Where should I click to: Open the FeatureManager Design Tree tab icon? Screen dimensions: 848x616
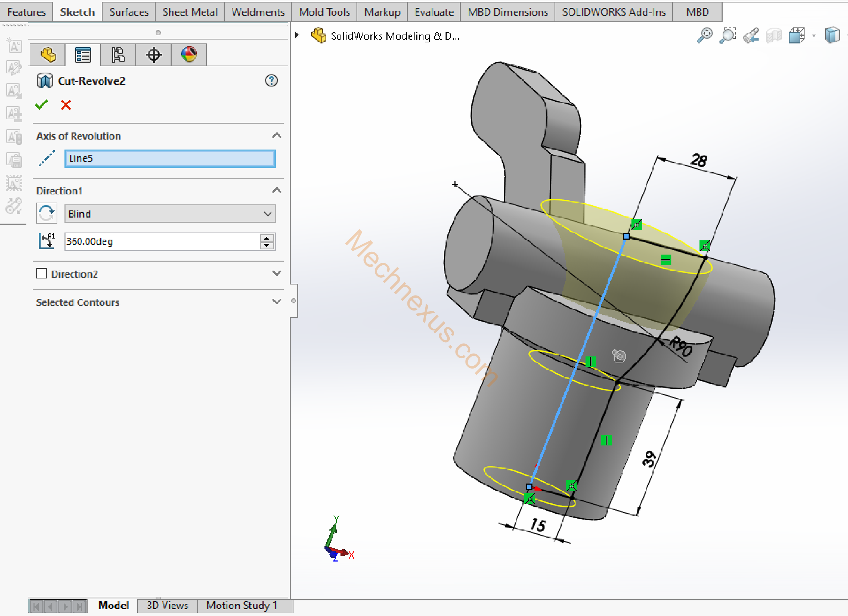pyautogui.click(x=48, y=55)
